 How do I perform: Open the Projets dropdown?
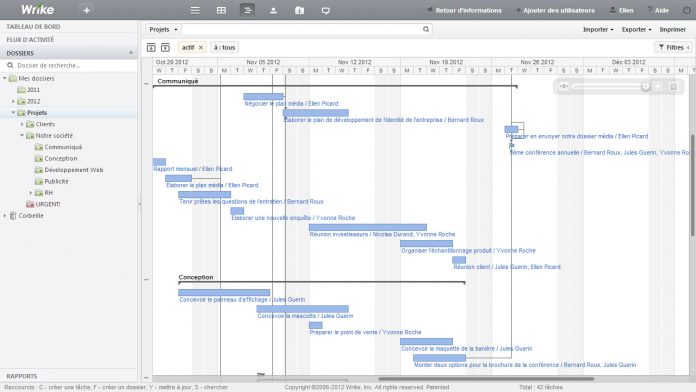[x=163, y=29]
